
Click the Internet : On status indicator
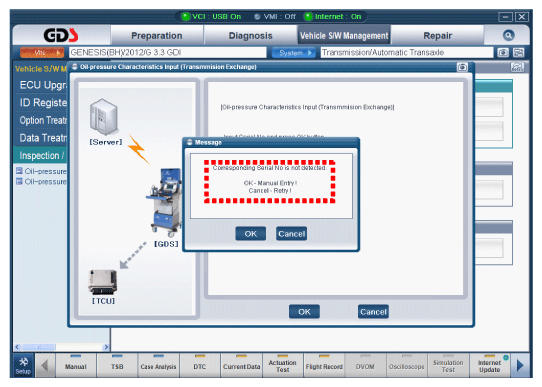(333, 17)
